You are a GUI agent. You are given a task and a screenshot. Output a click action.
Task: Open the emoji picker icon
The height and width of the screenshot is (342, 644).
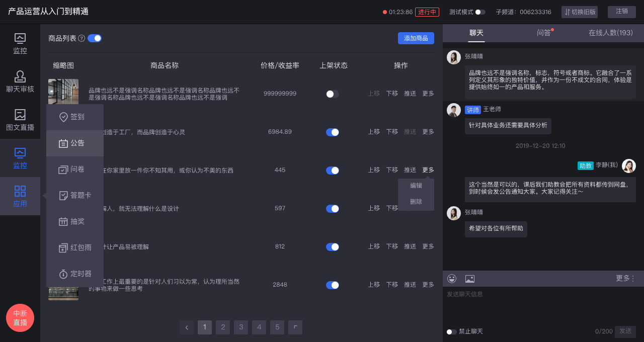452,279
